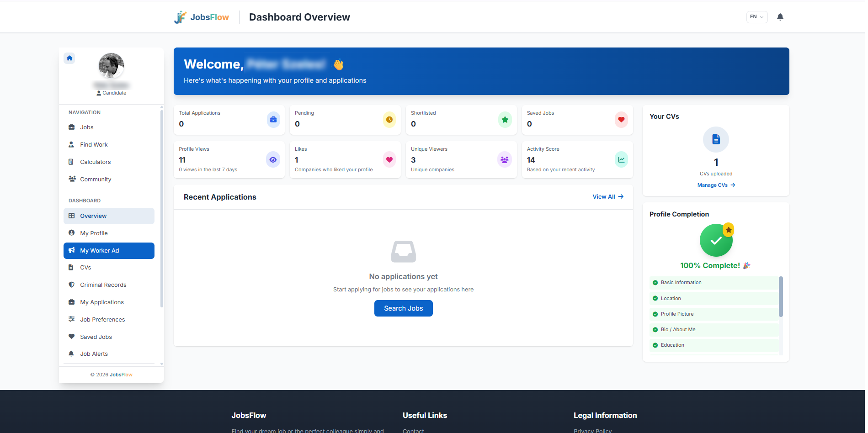This screenshot has width=868, height=433.
Task: Toggle the Education completion item
Action: (x=672, y=345)
